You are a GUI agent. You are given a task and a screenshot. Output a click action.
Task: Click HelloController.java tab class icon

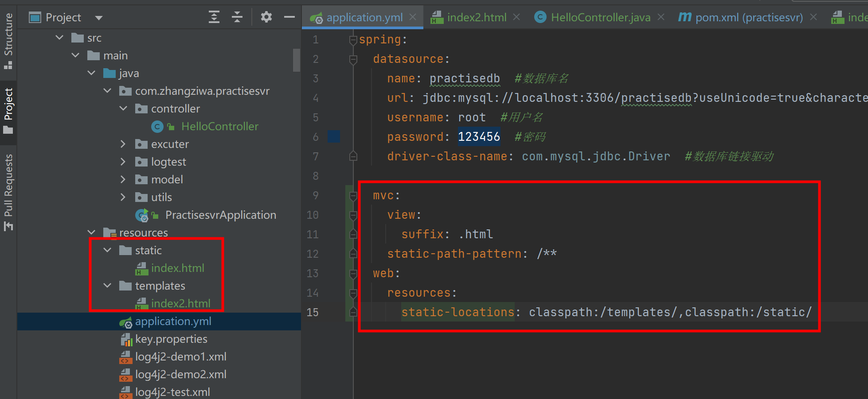[x=540, y=17]
